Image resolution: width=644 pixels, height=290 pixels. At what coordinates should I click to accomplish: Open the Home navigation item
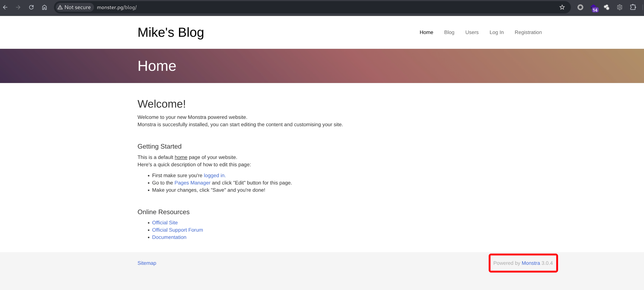[x=426, y=32]
